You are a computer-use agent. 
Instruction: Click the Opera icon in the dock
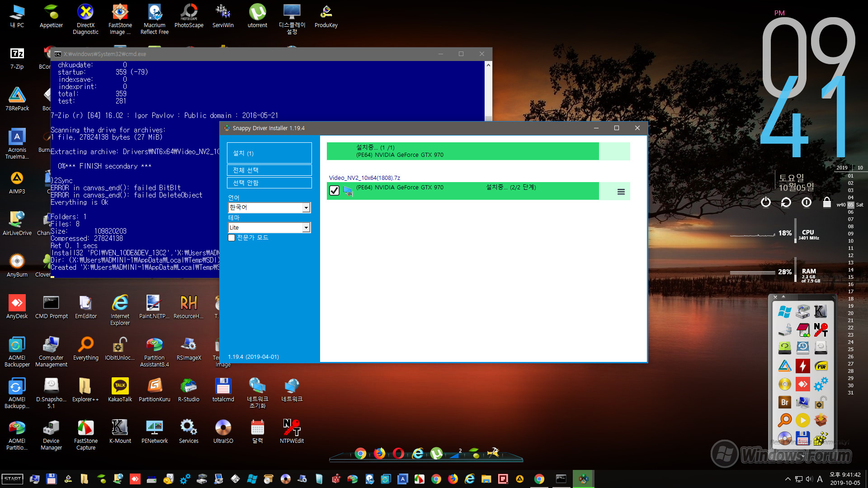(398, 453)
